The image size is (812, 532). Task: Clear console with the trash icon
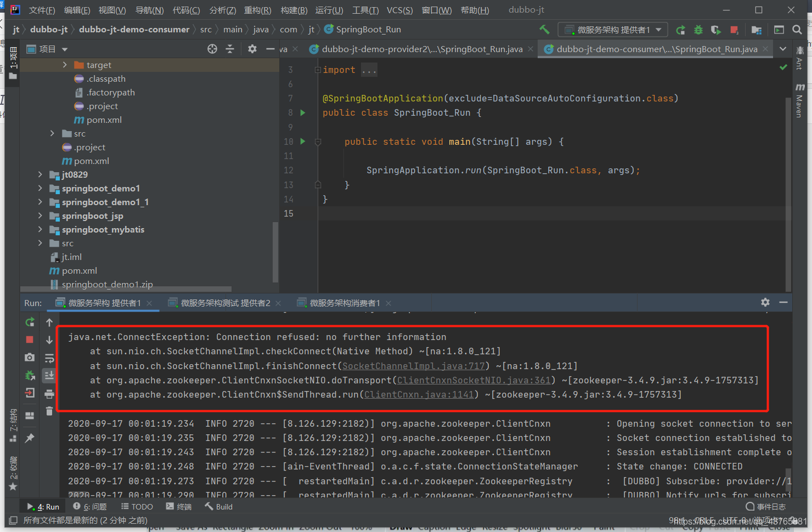click(x=49, y=411)
